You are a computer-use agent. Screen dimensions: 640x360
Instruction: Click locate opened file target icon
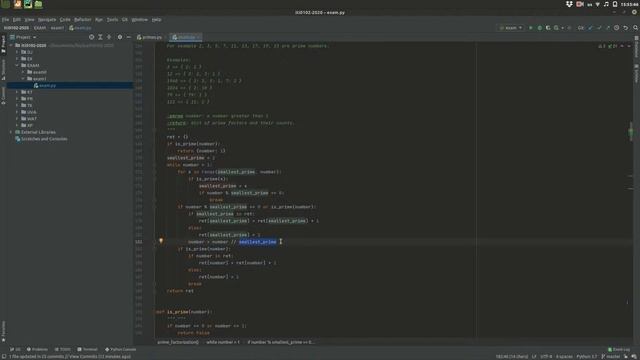point(91,37)
